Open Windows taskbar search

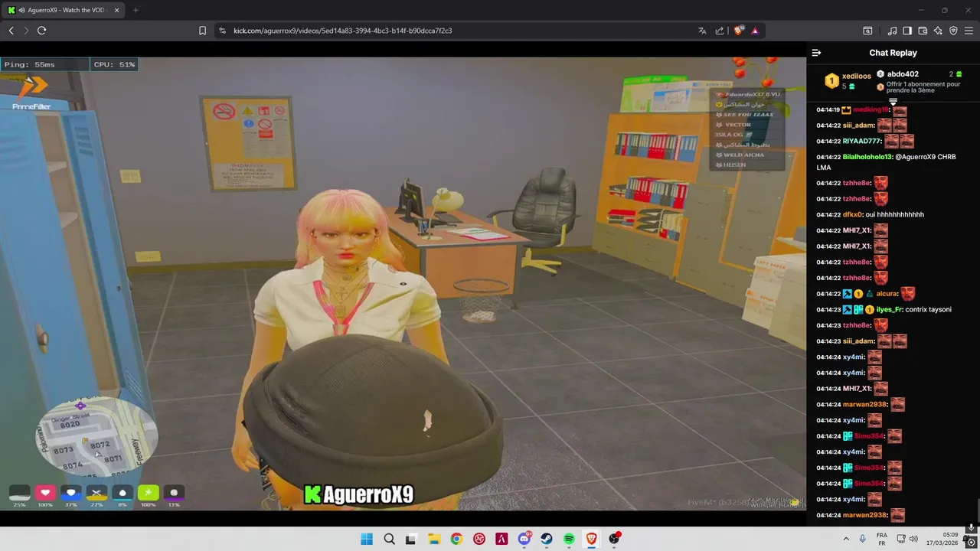(389, 539)
